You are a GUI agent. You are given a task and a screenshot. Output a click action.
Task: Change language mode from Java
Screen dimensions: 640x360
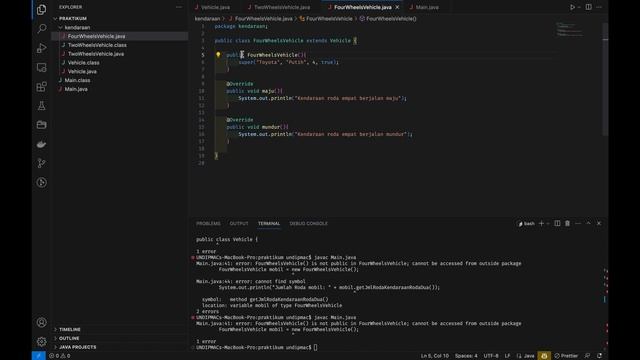pyautogui.click(x=529, y=356)
